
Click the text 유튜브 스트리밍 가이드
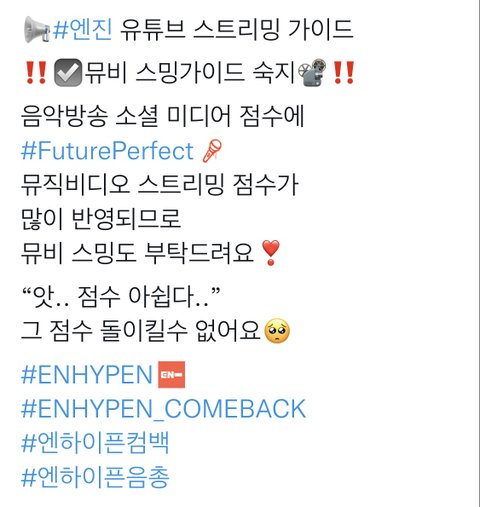point(236,30)
